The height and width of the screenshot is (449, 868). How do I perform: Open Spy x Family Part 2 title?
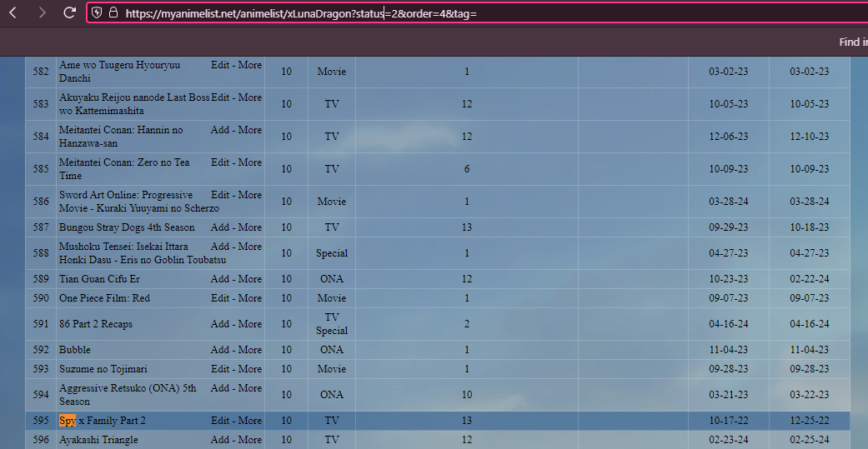click(103, 421)
